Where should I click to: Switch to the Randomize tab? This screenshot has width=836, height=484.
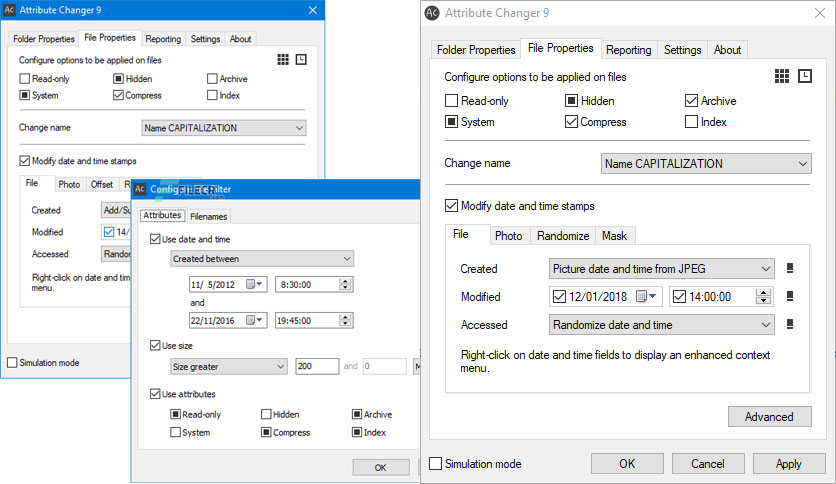[x=562, y=236]
